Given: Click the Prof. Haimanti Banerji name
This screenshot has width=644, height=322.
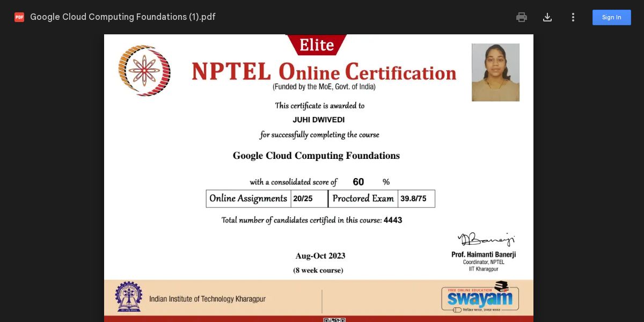Looking at the screenshot, I should tap(484, 254).
